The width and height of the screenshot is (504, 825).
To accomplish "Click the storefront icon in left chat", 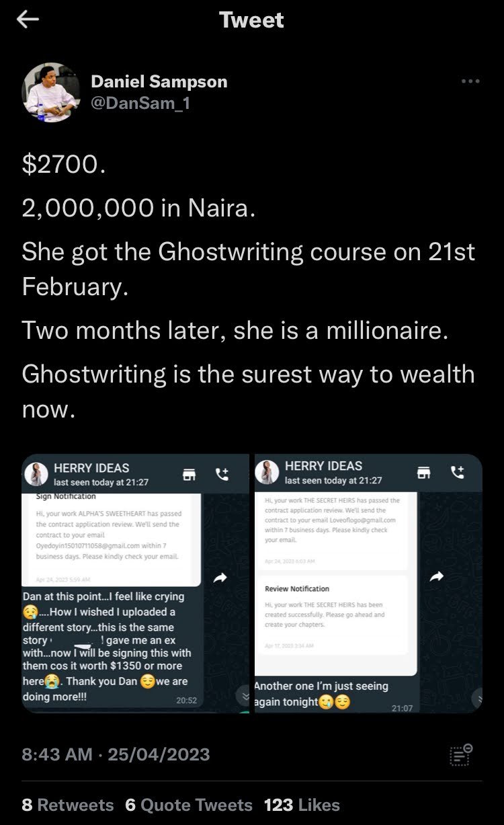I will click(x=190, y=475).
